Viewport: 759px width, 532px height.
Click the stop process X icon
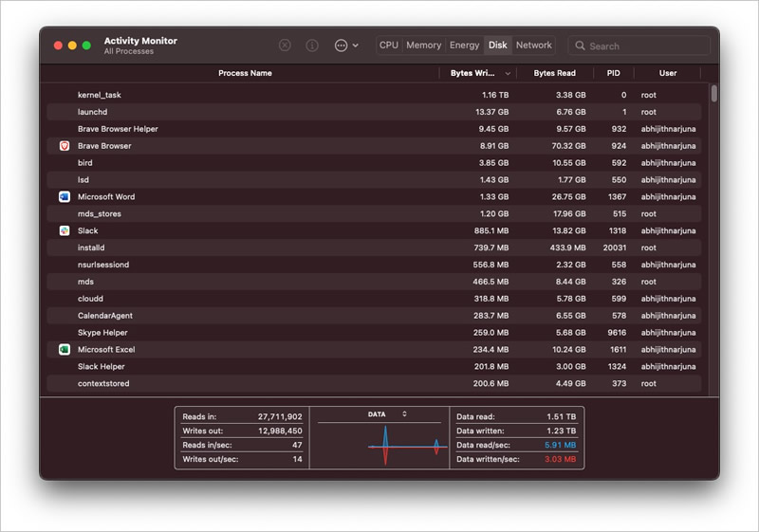click(x=286, y=46)
